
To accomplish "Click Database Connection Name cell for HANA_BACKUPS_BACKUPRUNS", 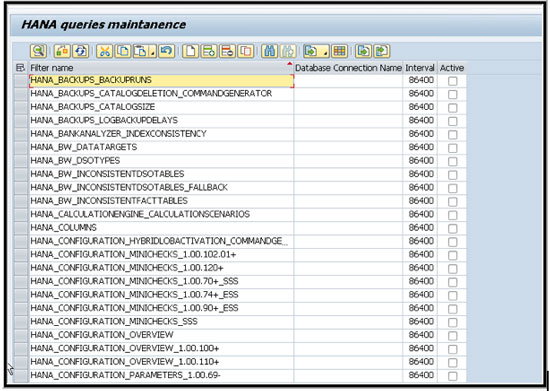I will pos(348,80).
